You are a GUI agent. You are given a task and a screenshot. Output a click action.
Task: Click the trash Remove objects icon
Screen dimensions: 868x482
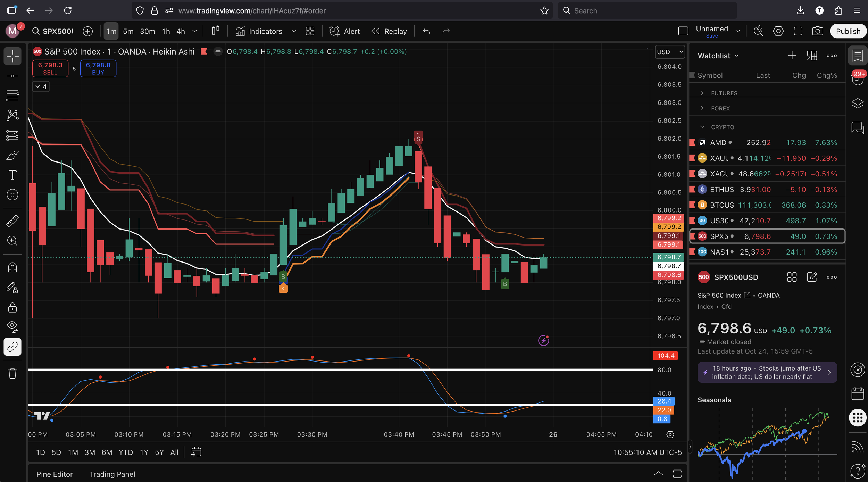pyautogui.click(x=12, y=374)
